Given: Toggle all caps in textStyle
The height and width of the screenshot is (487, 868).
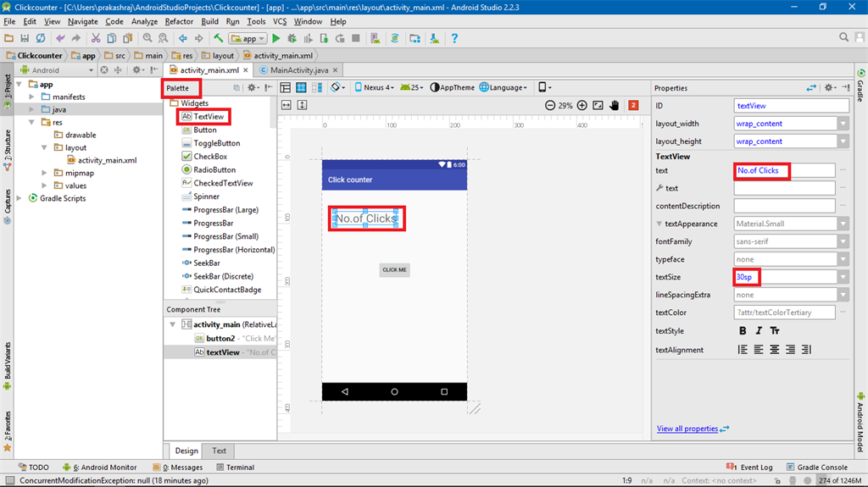Looking at the screenshot, I should coord(775,331).
